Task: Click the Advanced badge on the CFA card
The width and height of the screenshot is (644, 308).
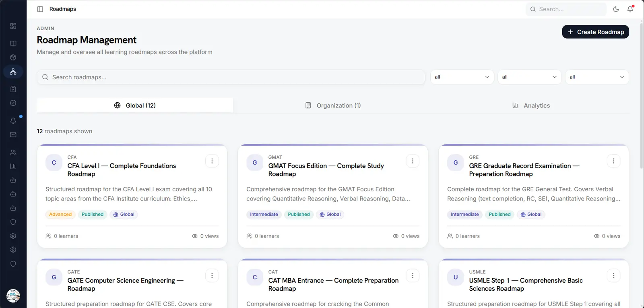Action: 60,215
